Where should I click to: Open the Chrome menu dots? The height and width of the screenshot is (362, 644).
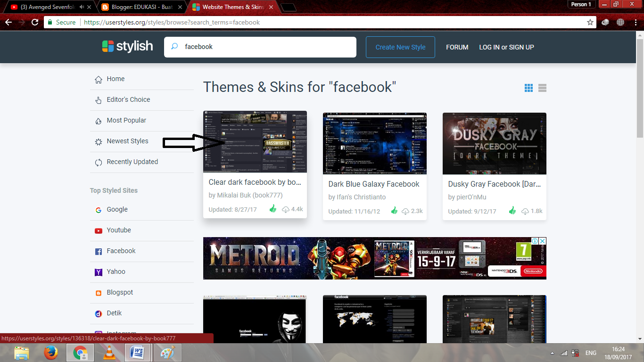[635, 22]
